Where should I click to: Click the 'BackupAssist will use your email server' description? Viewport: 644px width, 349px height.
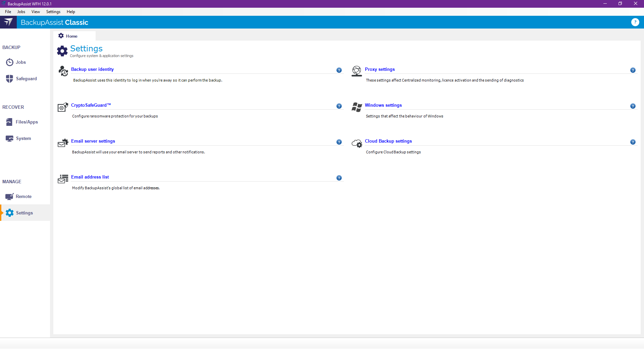(x=139, y=152)
